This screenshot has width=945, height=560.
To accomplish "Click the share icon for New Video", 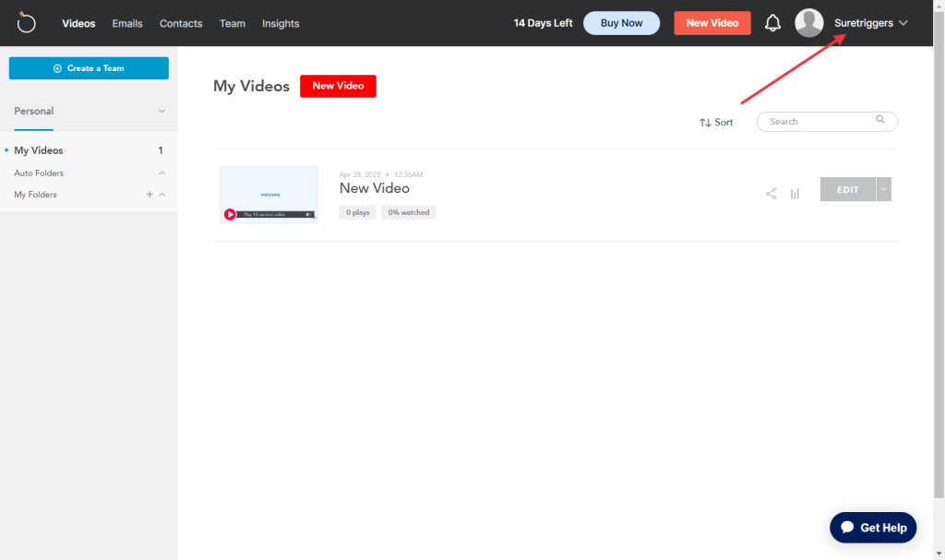I will click(772, 194).
